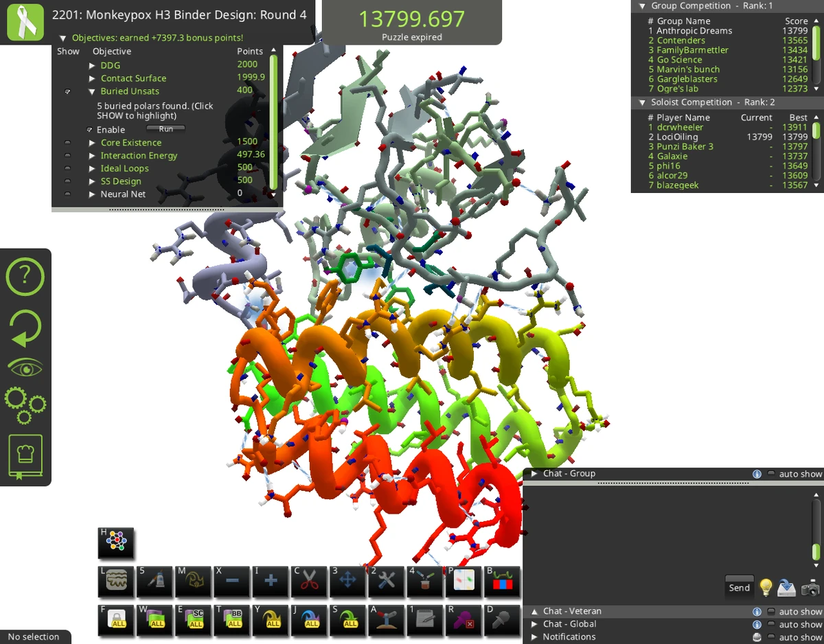
Task: Activate the Freeze All tool
Action: 116,620
